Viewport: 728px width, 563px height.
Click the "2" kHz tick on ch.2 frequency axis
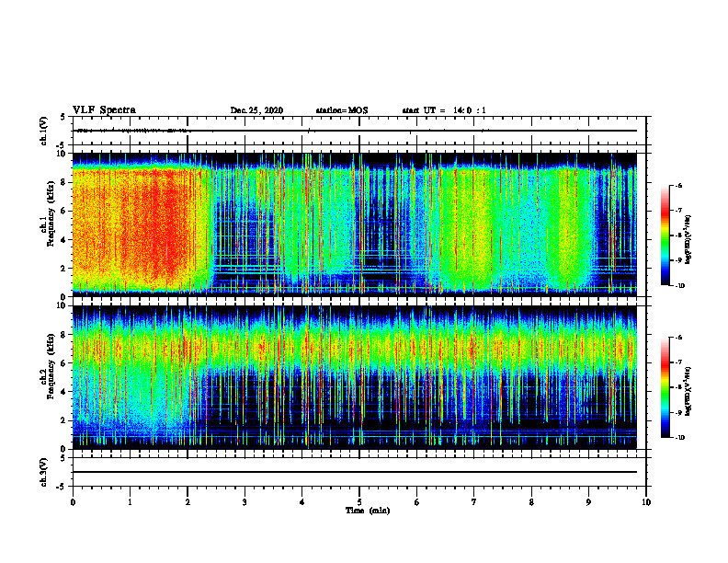click(x=64, y=420)
